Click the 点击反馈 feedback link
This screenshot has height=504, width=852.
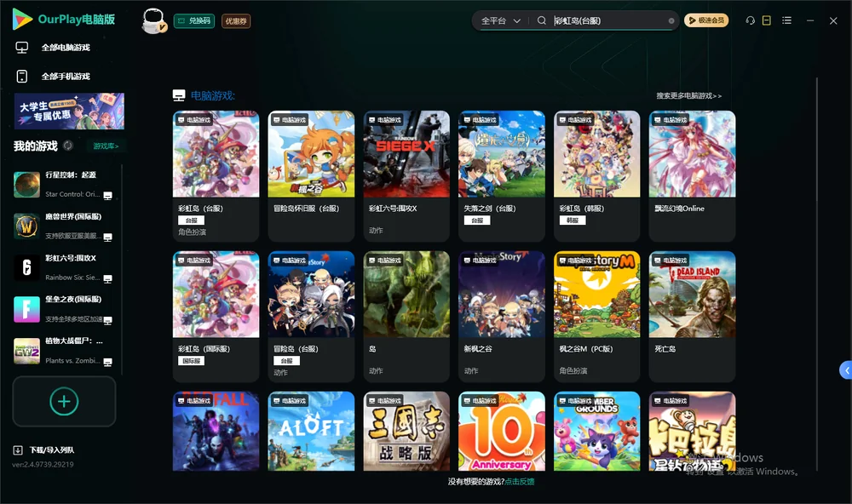click(520, 481)
